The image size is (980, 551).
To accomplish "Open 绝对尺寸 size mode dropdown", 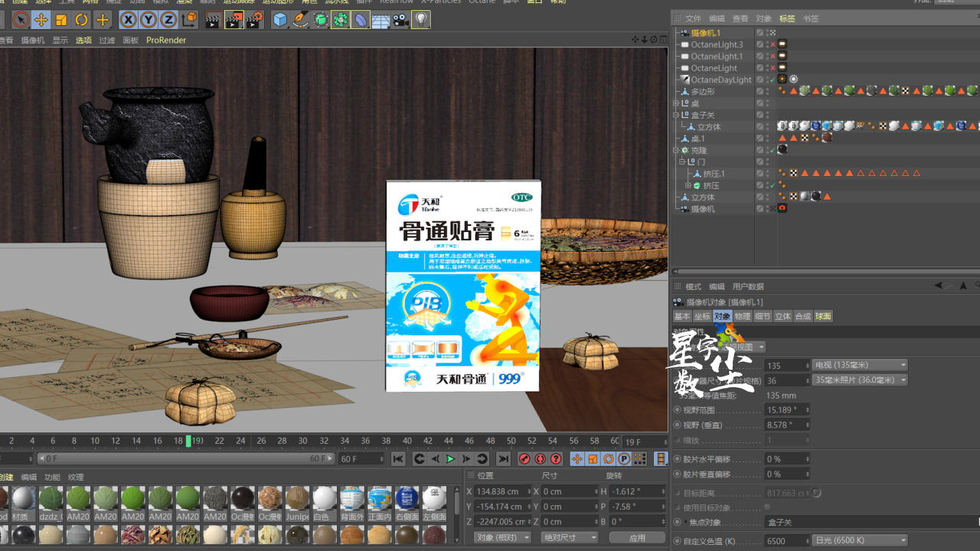I will coord(569,537).
